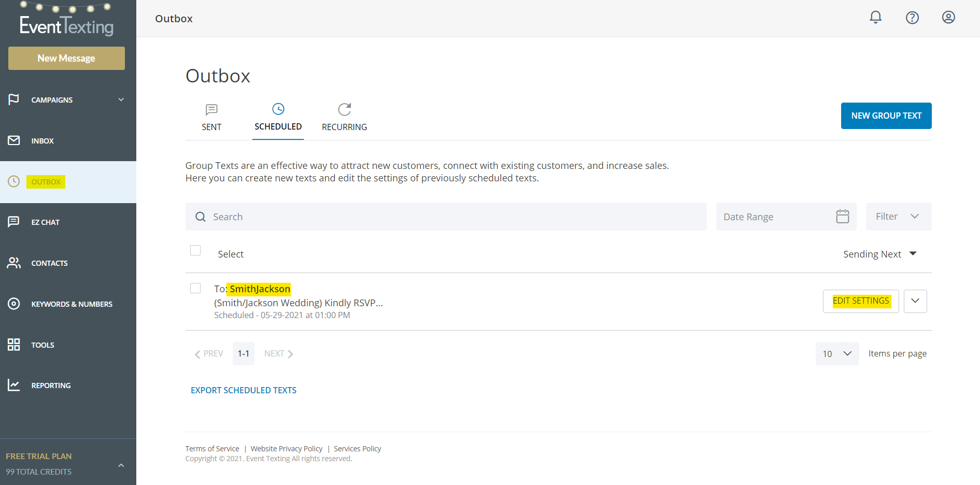Open Reporting in the sidebar
This screenshot has width=980, height=485.
pos(68,385)
